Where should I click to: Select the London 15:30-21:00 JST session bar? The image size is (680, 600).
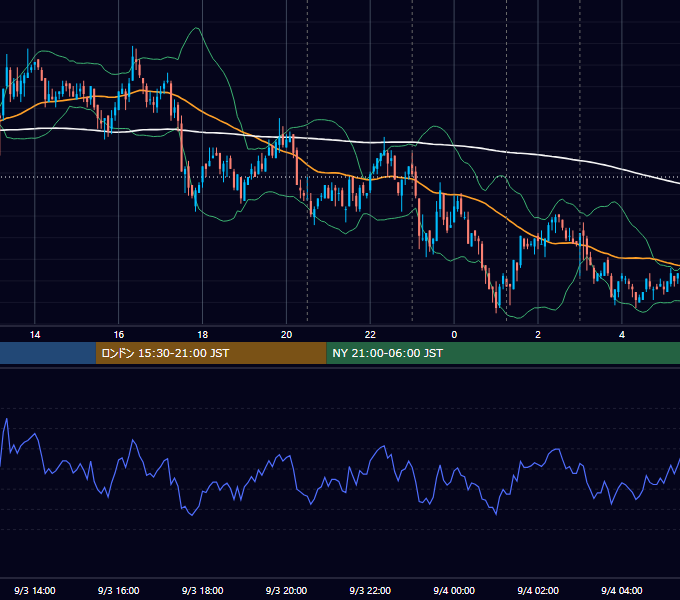(211, 353)
